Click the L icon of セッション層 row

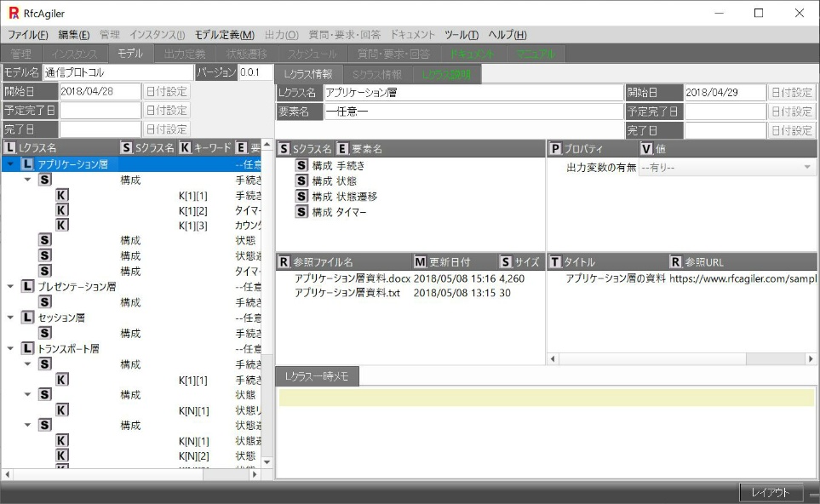coord(28,318)
